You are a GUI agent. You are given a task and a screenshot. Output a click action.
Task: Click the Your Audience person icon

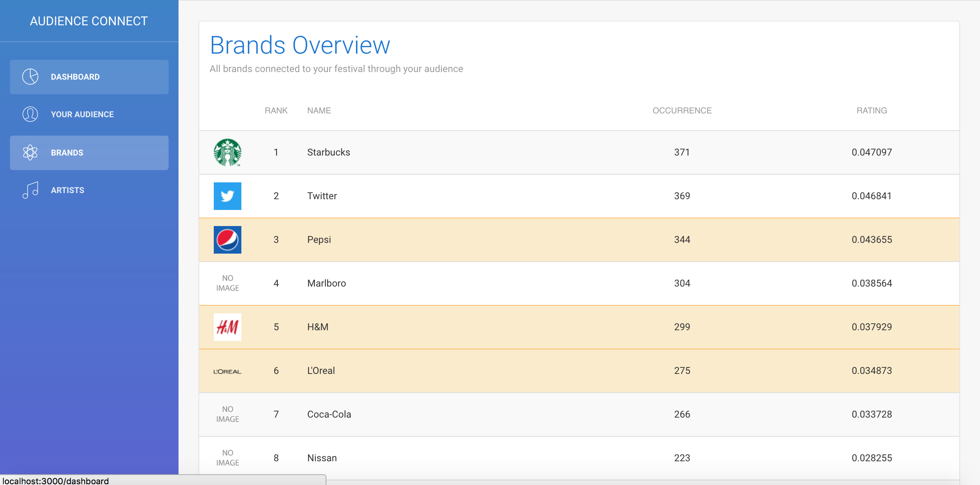(30, 114)
